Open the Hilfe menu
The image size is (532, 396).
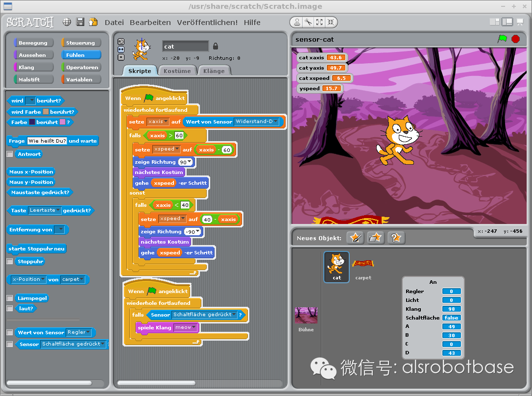tap(252, 23)
